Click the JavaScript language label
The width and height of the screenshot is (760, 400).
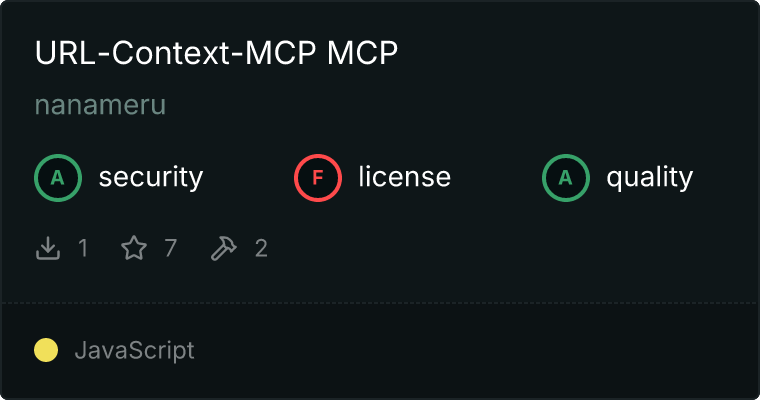[134, 351]
